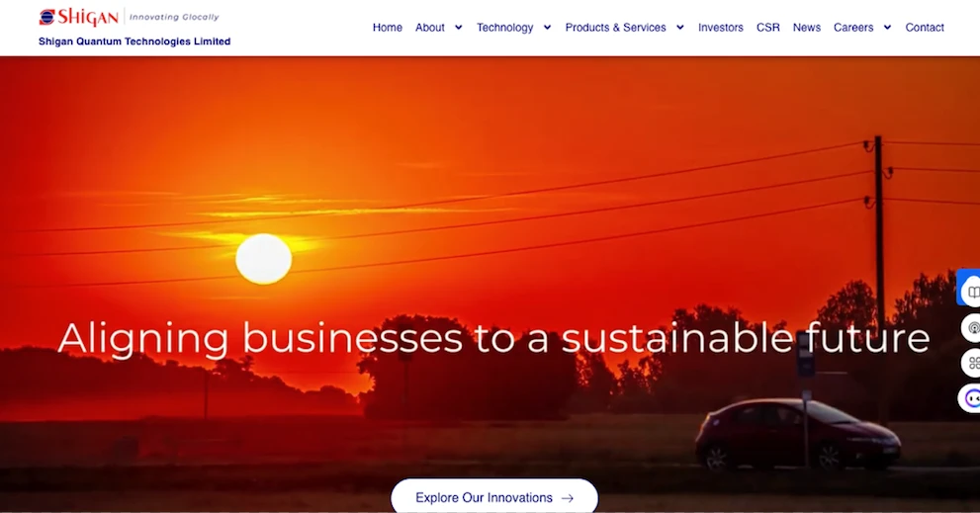Viewport: 980px width, 513px height.
Task: Click the Explore Our Innovations button
Action: tap(494, 497)
